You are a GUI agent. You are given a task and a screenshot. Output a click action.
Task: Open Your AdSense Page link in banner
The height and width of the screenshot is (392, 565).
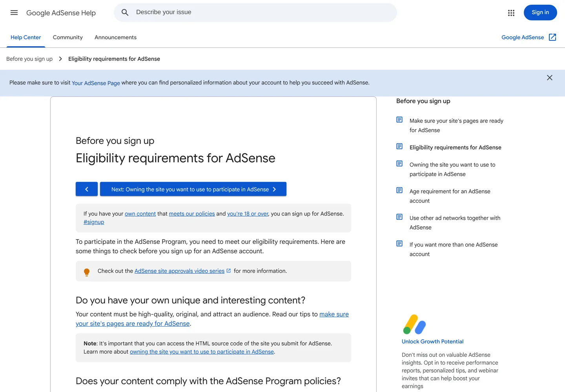click(x=96, y=83)
